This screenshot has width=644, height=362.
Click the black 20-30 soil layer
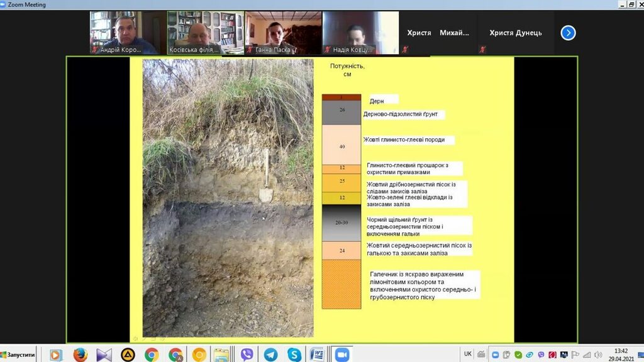tap(341, 222)
